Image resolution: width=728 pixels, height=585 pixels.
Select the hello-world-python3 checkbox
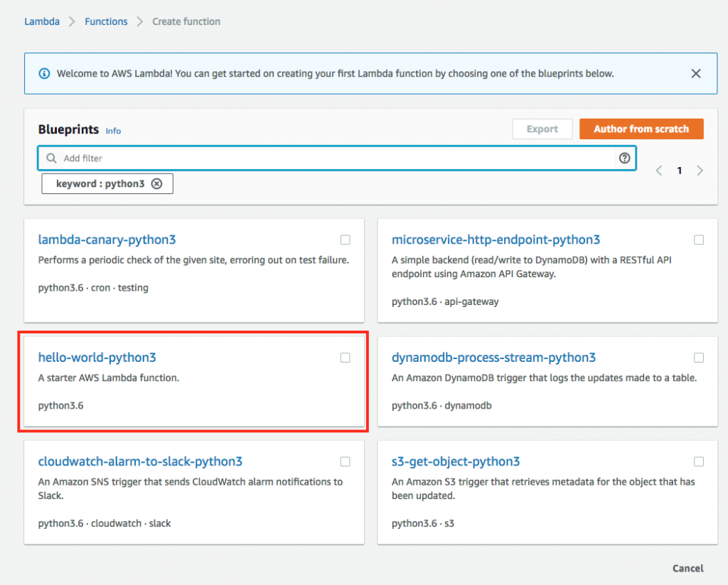346,358
